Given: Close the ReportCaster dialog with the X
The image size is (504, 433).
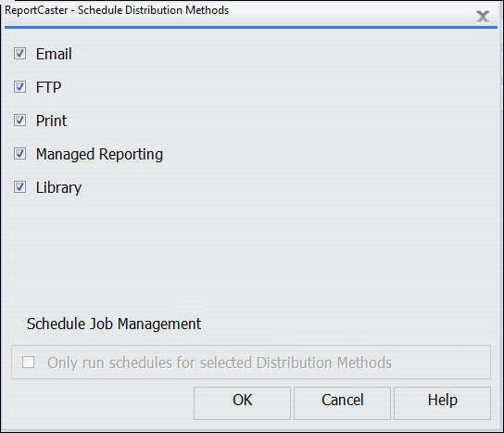Looking at the screenshot, I should pos(483,16).
